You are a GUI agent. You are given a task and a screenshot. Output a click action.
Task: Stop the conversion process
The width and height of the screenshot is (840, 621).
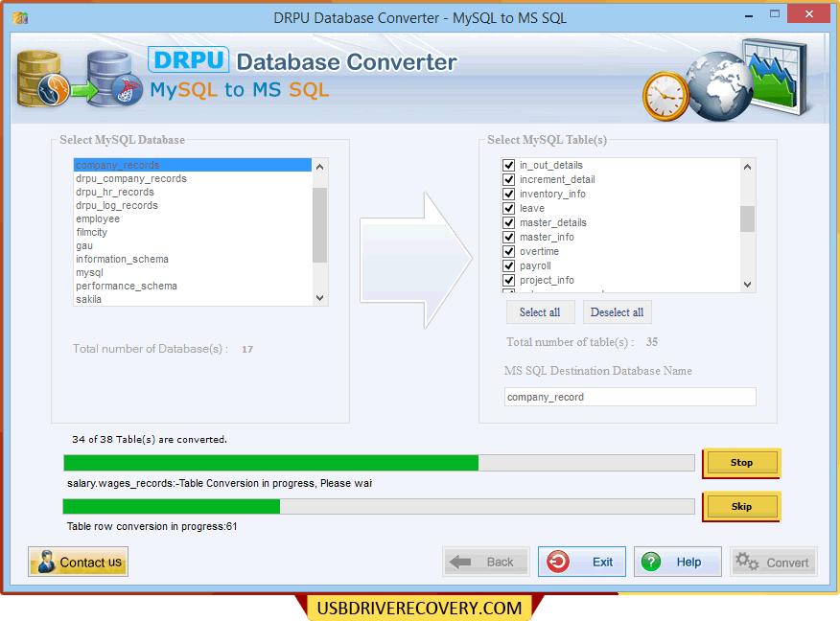tap(741, 463)
